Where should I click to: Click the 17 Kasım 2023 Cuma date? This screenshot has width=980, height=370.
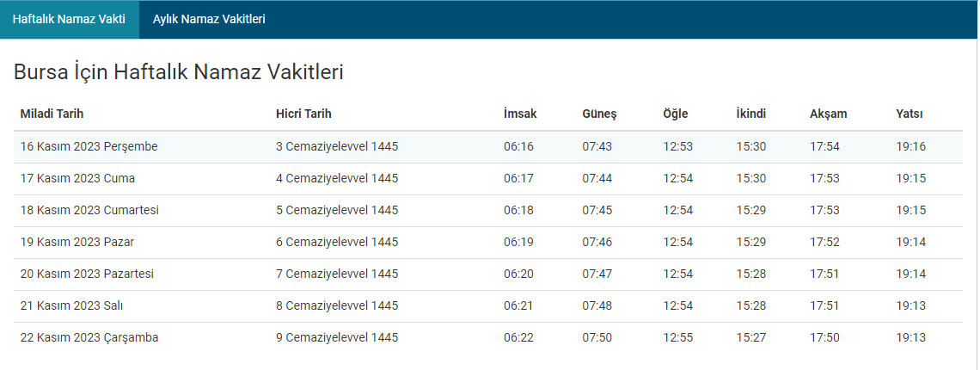click(x=77, y=178)
